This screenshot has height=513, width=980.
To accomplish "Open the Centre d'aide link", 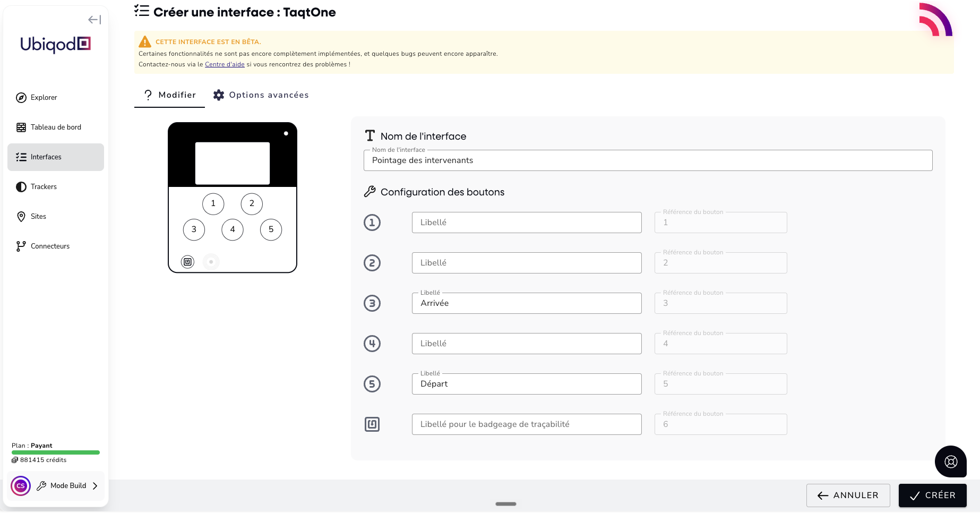I will 225,65.
